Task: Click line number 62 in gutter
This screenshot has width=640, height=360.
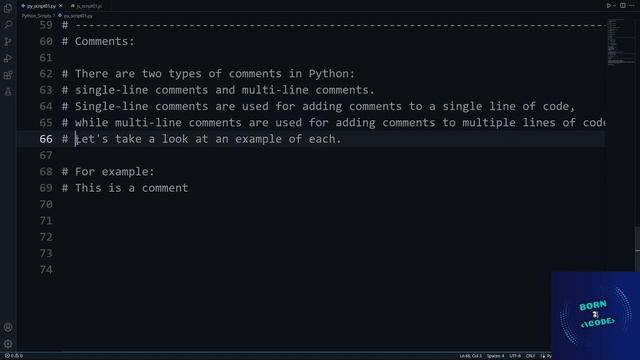Action: (x=46, y=74)
